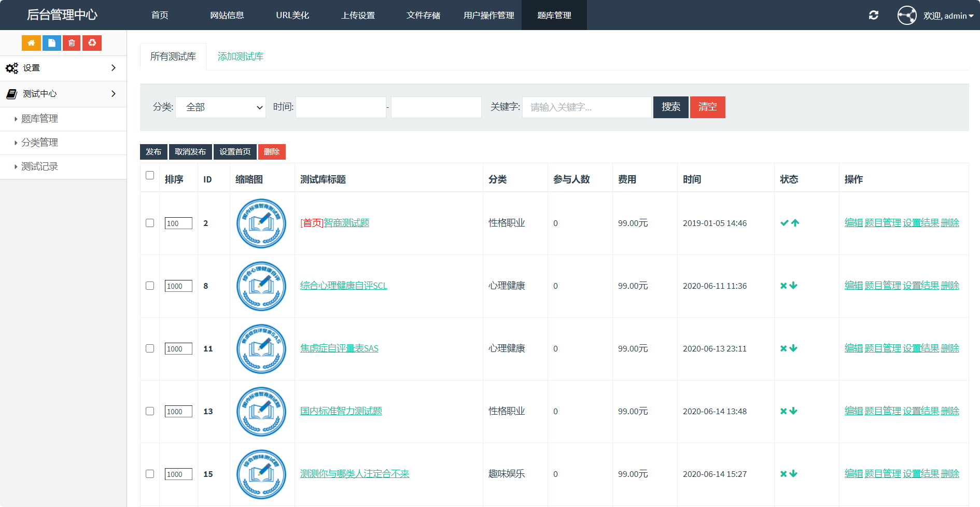Open the 欢迎, admin user dropdown
Viewport: 980px width, 507px height.
(948, 16)
